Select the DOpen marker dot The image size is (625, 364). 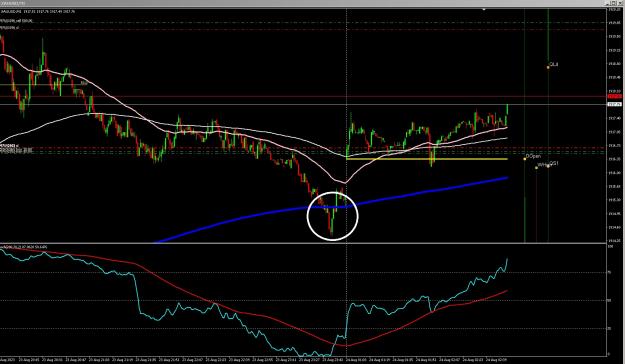click(525, 159)
